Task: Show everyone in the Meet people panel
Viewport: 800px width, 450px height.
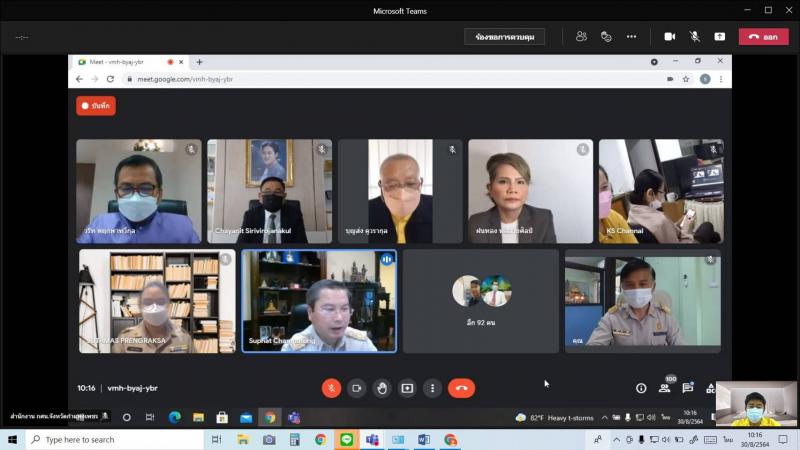Action: pos(664,388)
